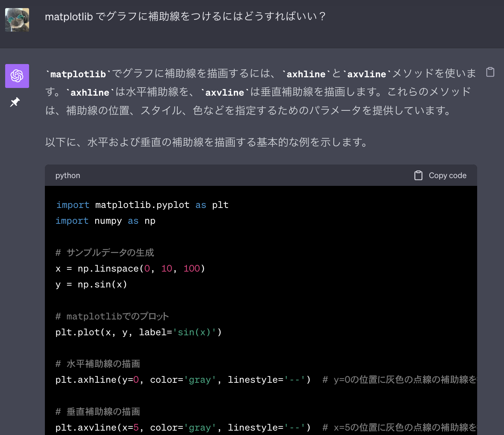Click the plt.axvline(x=5) code line
This screenshot has width=504, height=435.
tap(183, 428)
